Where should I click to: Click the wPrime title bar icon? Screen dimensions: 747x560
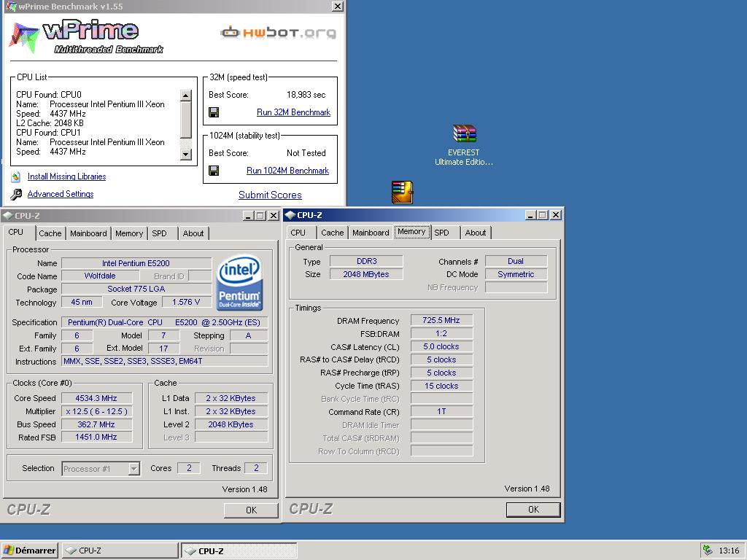[10, 6]
